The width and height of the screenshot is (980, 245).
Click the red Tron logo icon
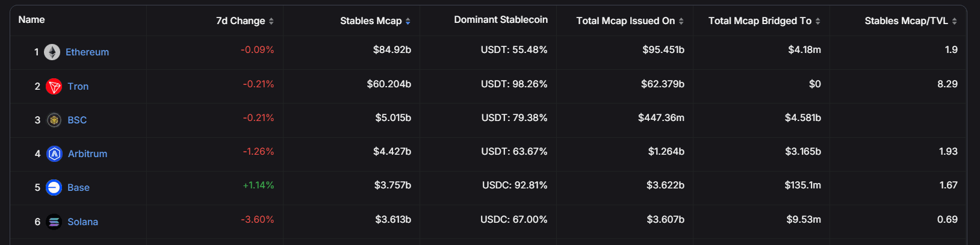[x=54, y=87]
